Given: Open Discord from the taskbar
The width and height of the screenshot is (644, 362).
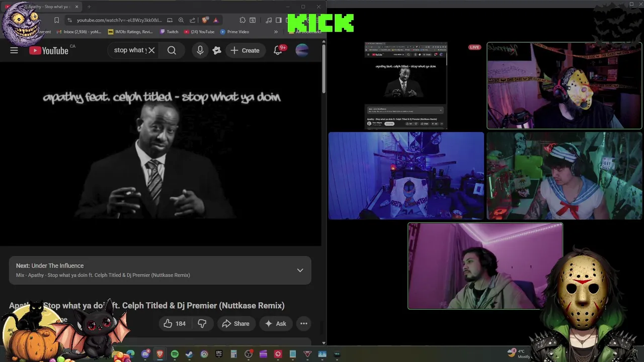Looking at the screenshot, I should point(145,354).
